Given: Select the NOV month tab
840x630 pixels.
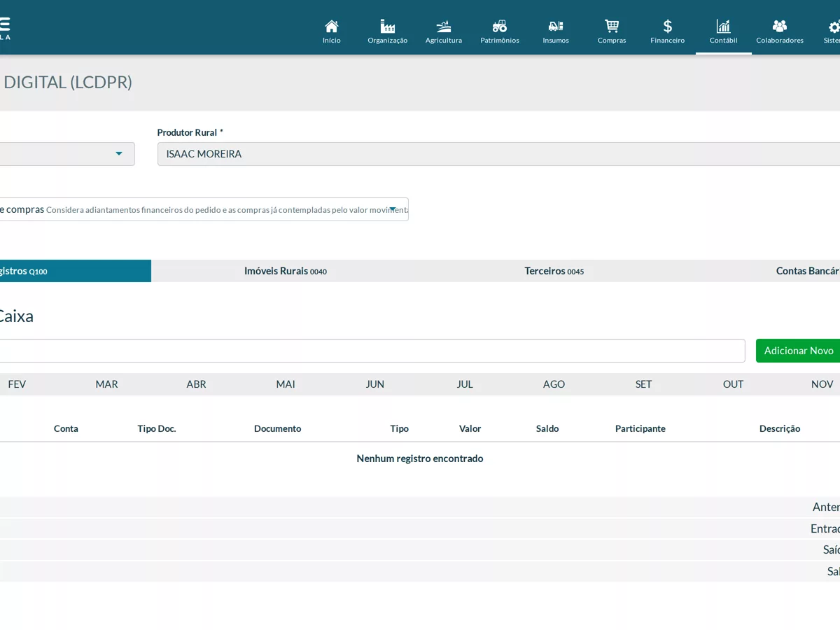Looking at the screenshot, I should (822, 384).
